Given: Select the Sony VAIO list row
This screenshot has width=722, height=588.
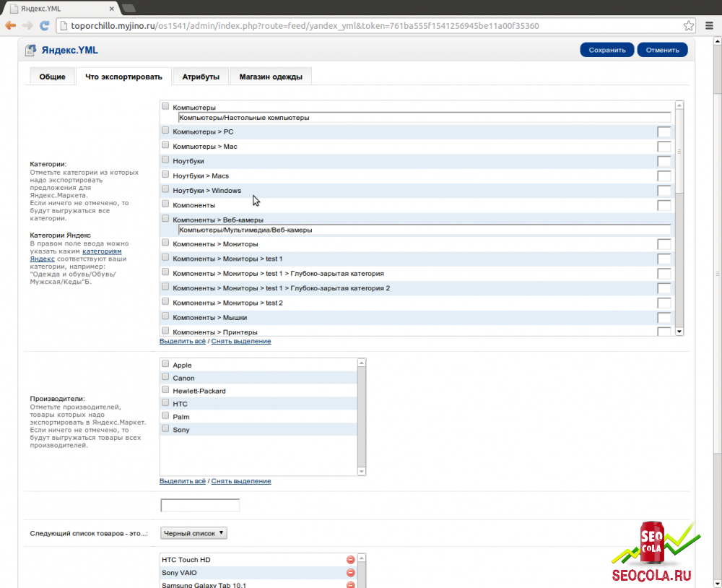Looking at the screenshot, I should (258, 572).
